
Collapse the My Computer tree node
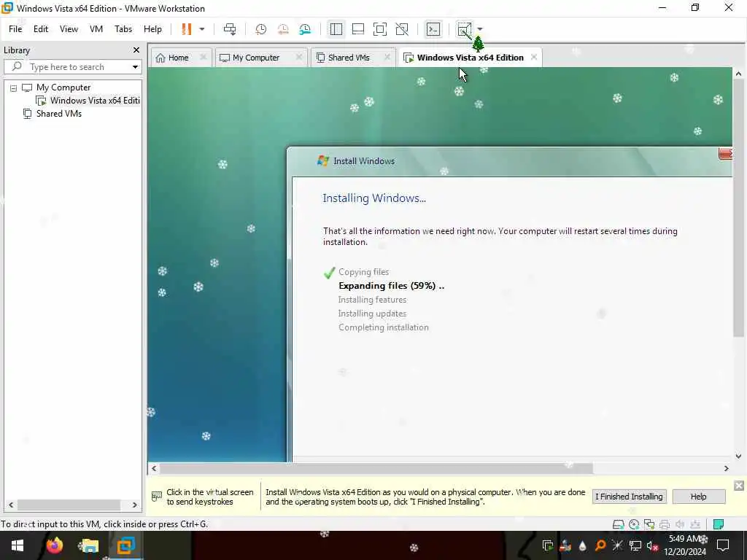(13, 88)
